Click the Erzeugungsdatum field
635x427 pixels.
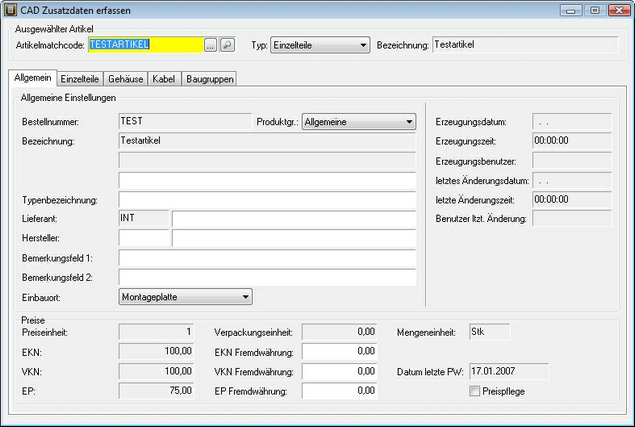(x=572, y=122)
